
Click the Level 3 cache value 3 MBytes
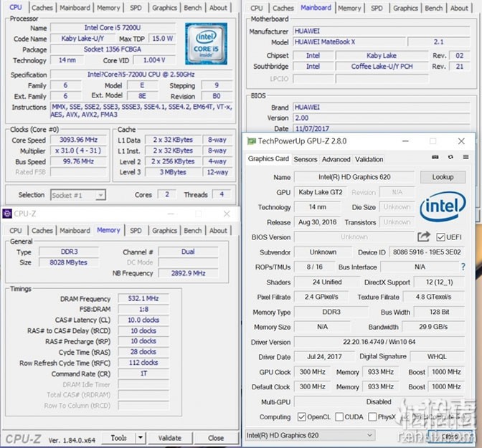pos(173,172)
